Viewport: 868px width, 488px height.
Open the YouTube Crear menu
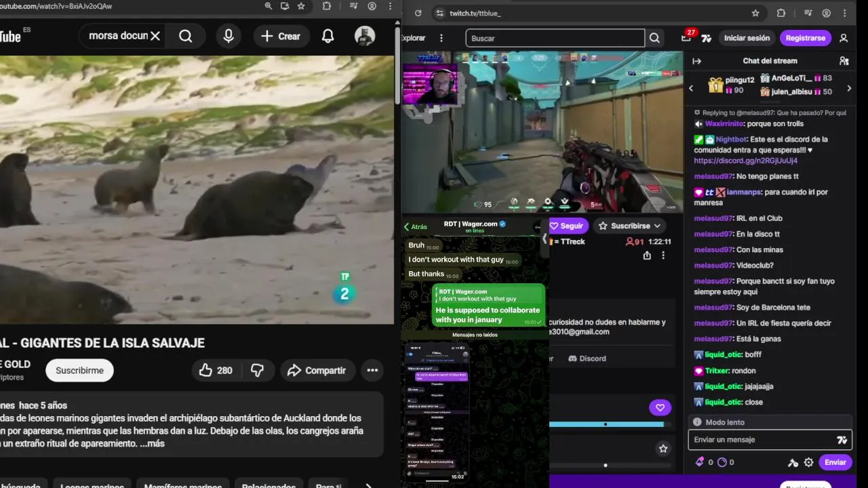(x=281, y=36)
